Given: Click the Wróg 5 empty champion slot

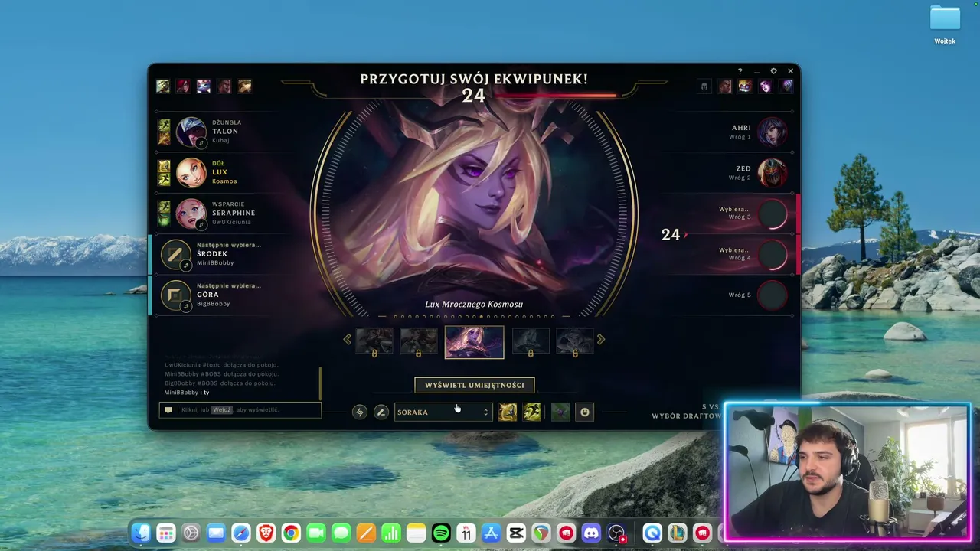Looking at the screenshot, I should coord(772,295).
